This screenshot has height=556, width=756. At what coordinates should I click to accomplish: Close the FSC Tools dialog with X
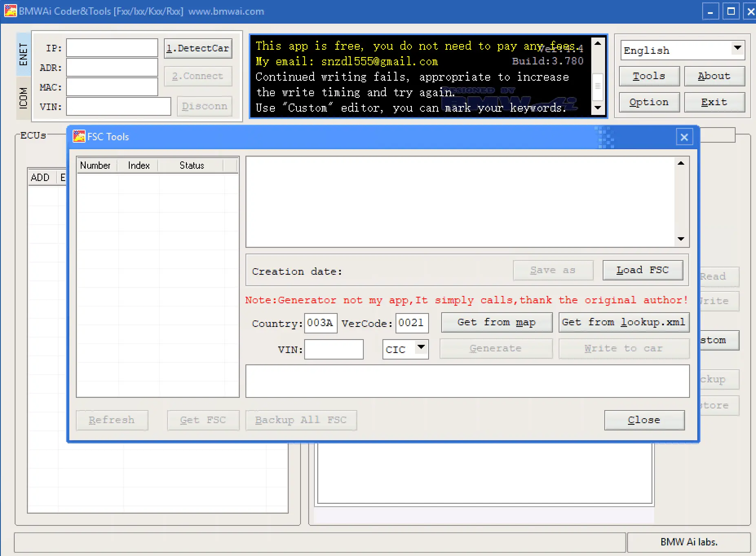[684, 137]
